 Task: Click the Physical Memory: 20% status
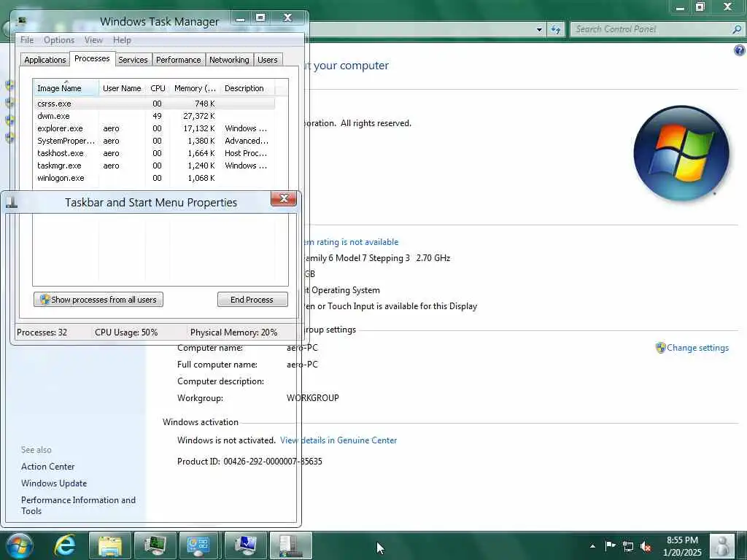coord(233,332)
